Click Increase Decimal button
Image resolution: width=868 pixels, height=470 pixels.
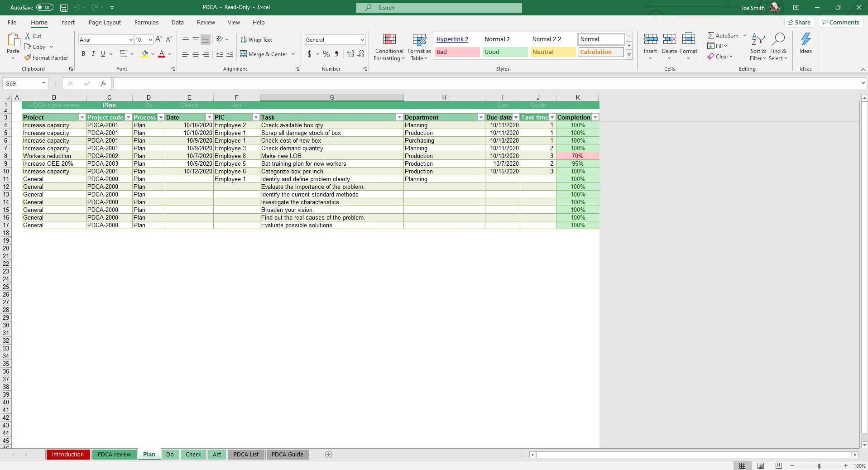350,54
